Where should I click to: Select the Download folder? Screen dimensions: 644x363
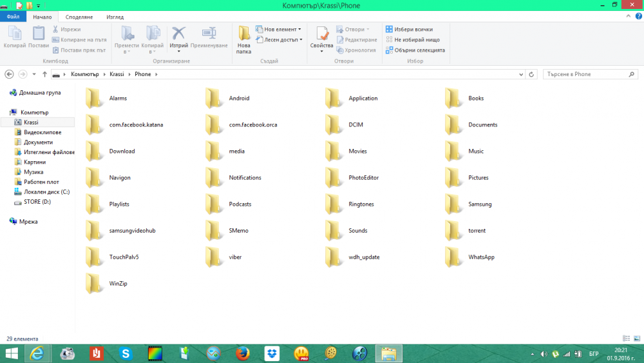tap(111, 152)
